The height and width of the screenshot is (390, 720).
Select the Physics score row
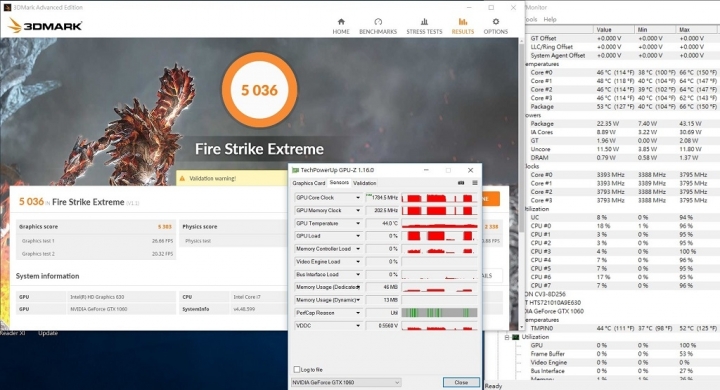[x=233, y=226]
